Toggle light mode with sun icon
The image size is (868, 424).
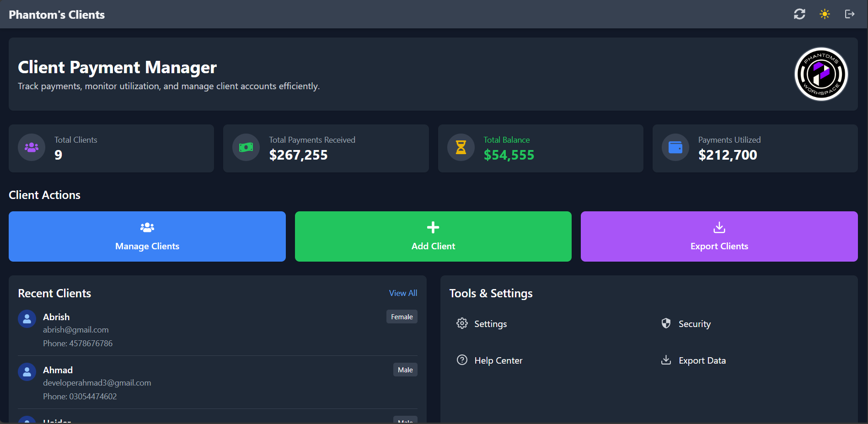click(x=825, y=14)
